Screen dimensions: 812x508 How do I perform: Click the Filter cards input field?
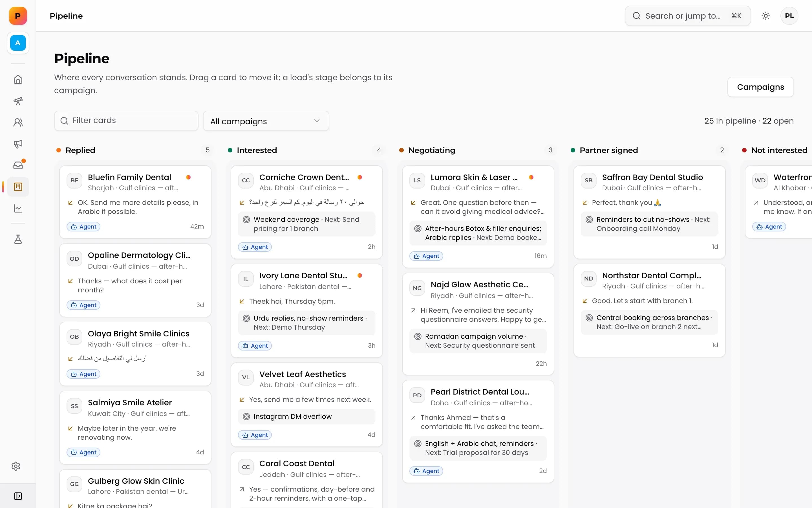click(x=126, y=121)
